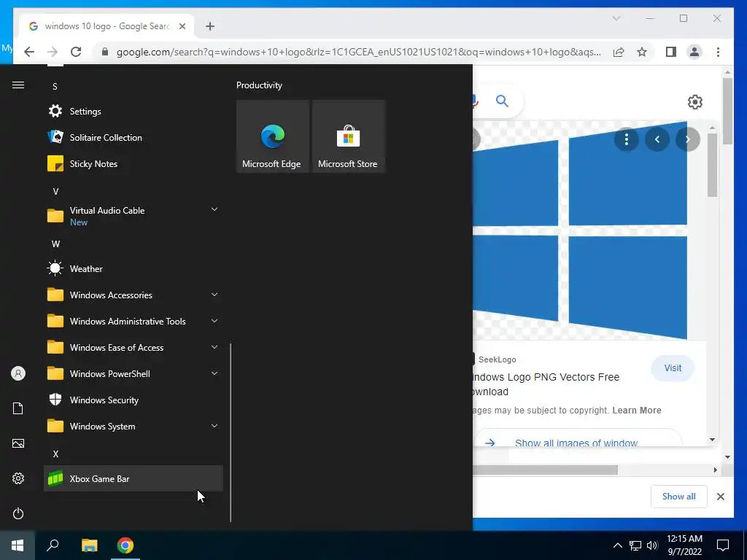This screenshot has height=560, width=747.
Task: Click the Chrome address bar URL
Action: [358, 52]
